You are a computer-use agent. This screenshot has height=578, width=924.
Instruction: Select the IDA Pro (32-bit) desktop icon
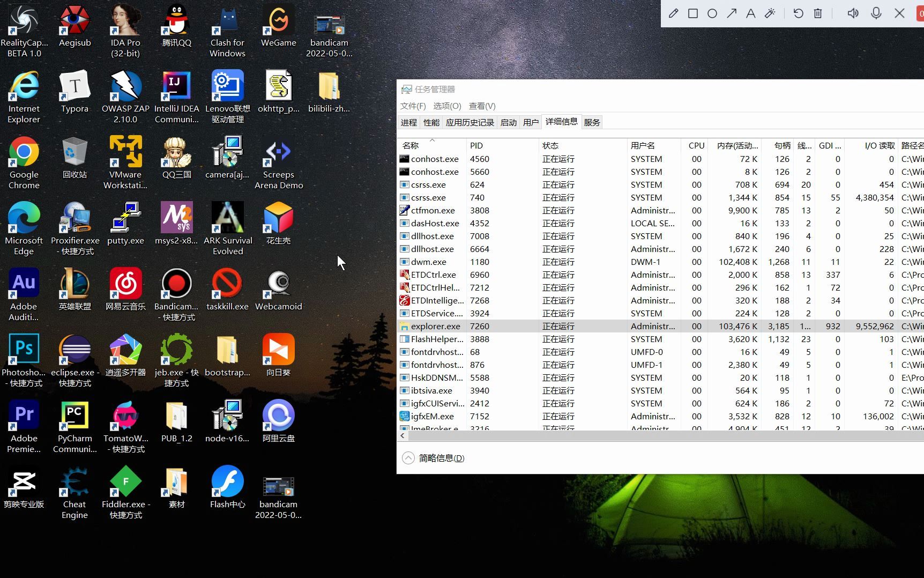[125, 31]
